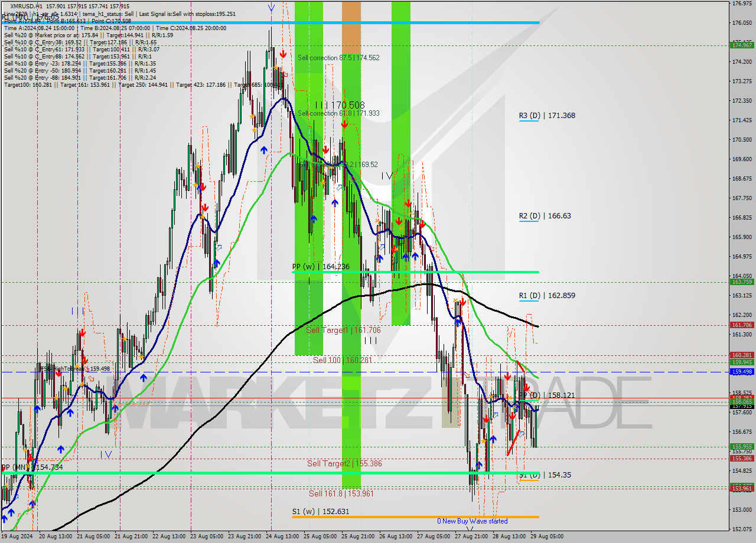Click the '0 New Buy Wave started' text

pyautogui.click(x=472, y=521)
